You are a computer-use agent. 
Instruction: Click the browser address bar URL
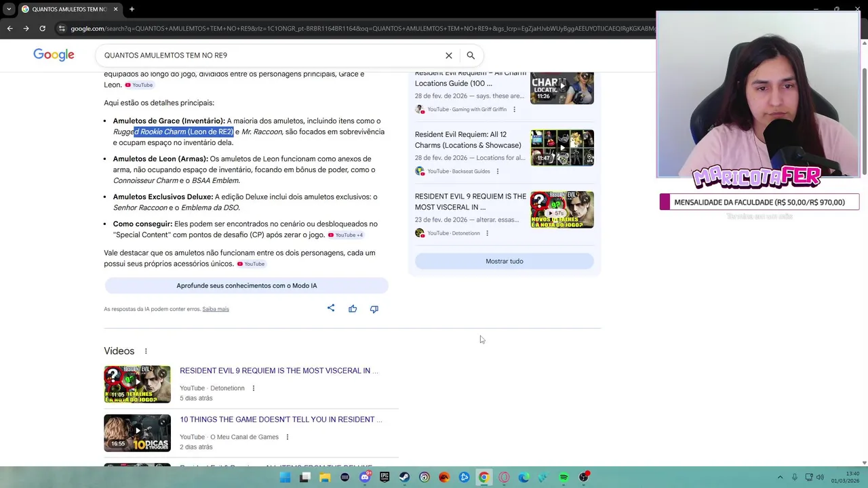click(x=363, y=28)
